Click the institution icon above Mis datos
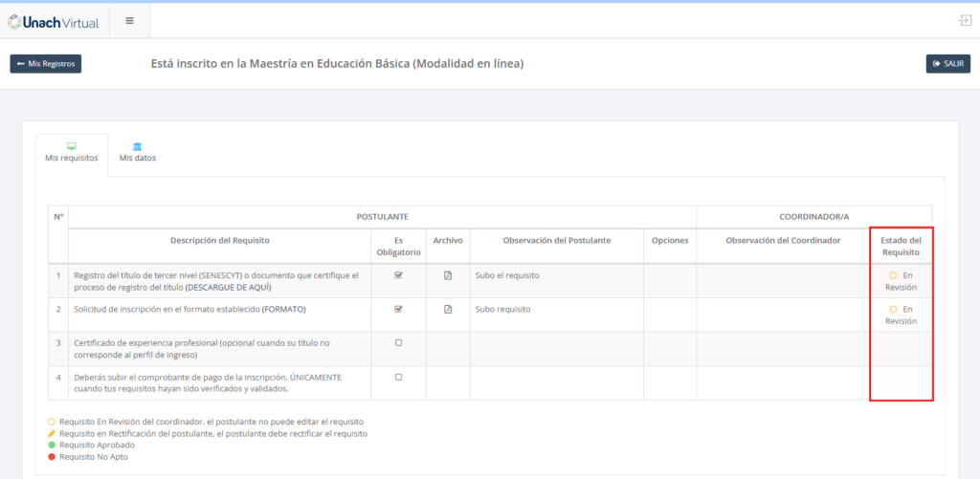 point(138,146)
